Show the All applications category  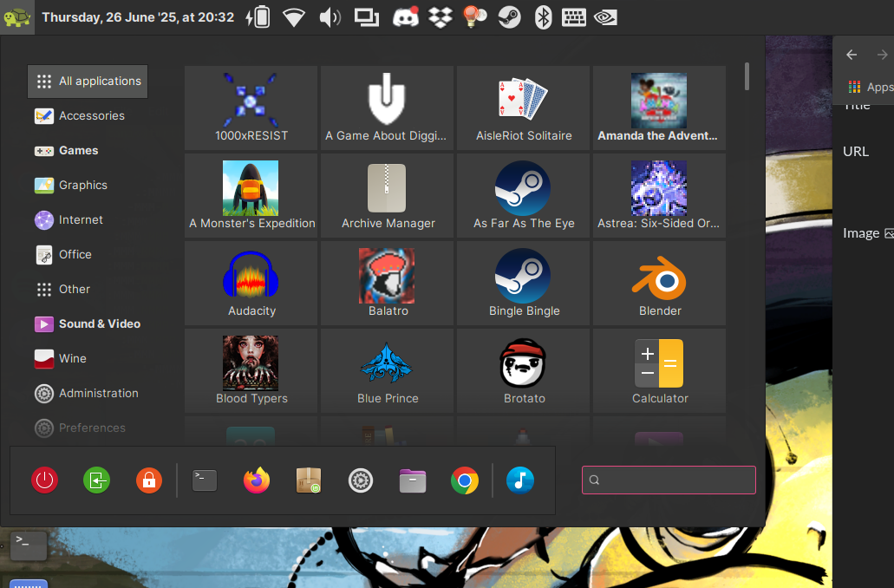click(87, 82)
